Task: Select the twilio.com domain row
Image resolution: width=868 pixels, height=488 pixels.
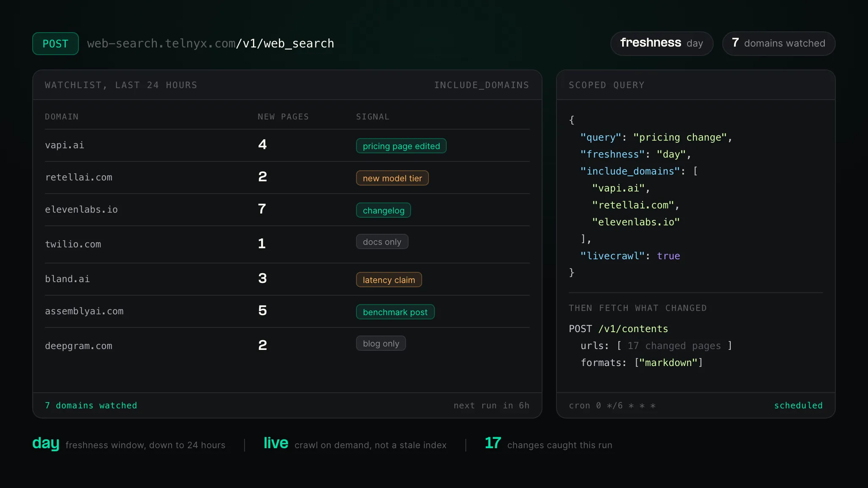Action: tap(287, 244)
